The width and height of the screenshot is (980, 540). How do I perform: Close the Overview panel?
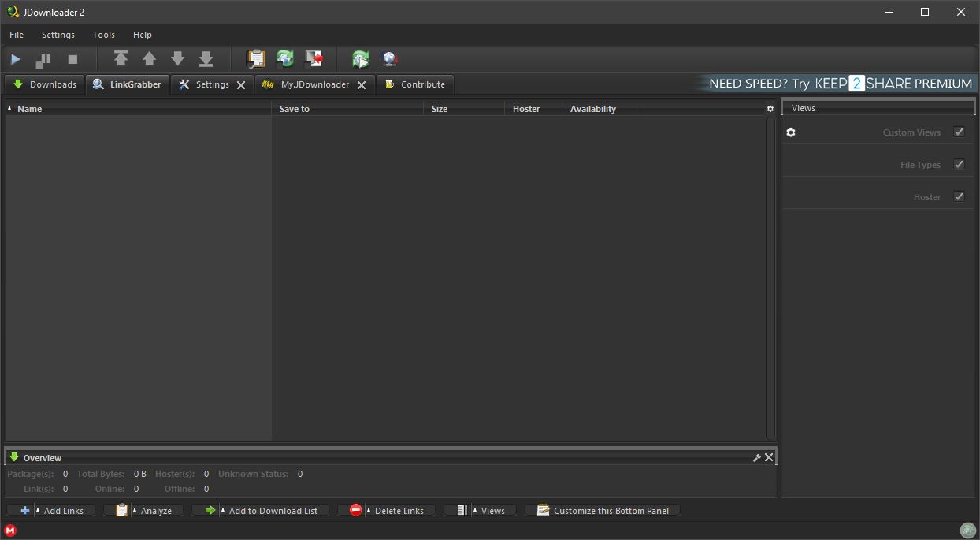click(x=769, y=457)
